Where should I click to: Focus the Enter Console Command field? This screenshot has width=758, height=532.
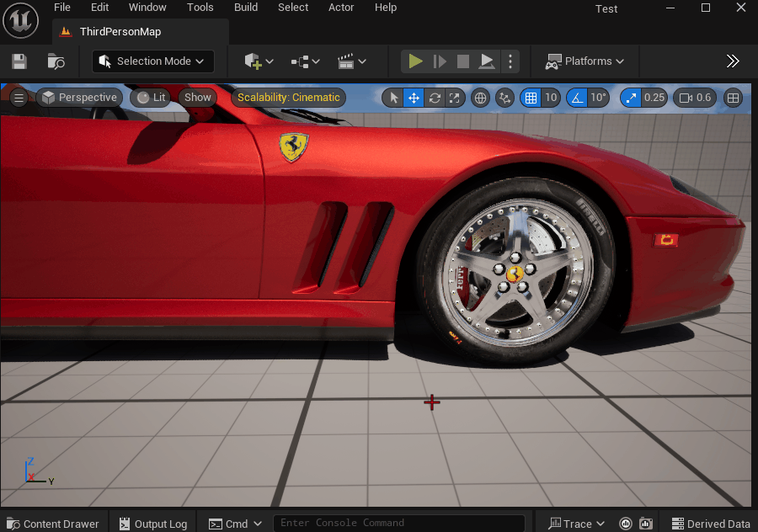399,524
